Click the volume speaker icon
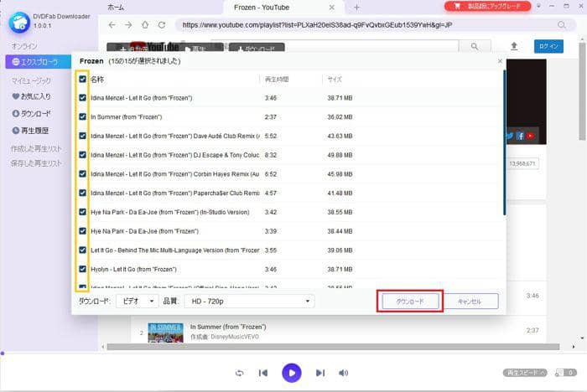The height and width of the screenshot is (392, 587). point(343,373)
